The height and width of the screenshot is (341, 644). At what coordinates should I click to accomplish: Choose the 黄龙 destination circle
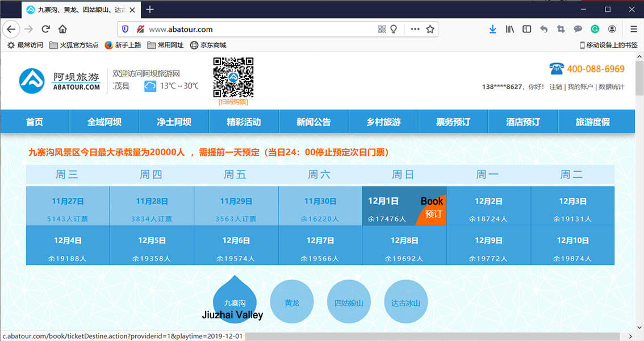tap(291, 302)
